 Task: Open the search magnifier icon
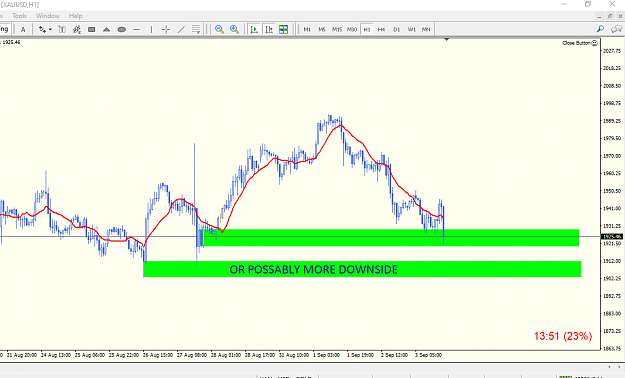600,29
